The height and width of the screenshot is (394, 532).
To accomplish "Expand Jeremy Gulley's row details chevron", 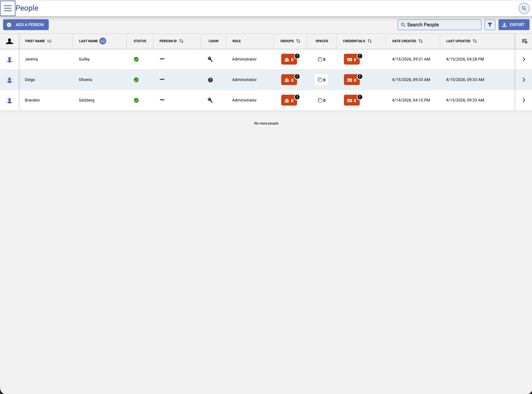I will (524, 59).
